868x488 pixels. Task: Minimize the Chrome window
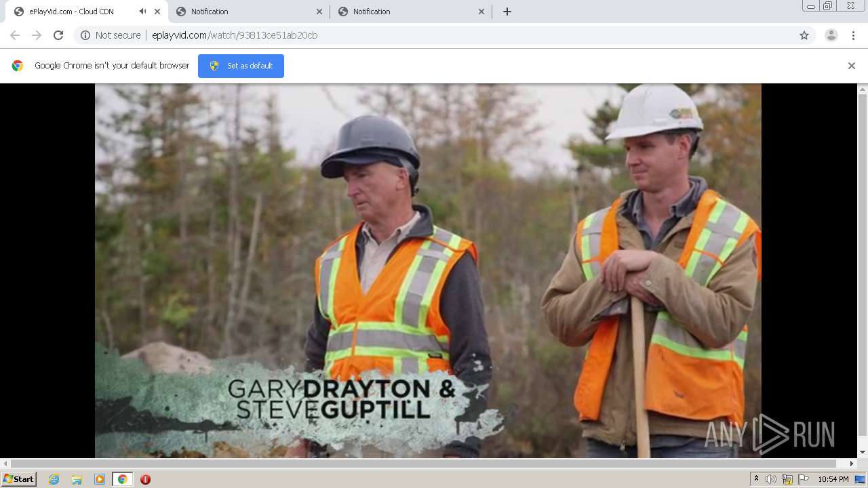(x=811, y=6)
